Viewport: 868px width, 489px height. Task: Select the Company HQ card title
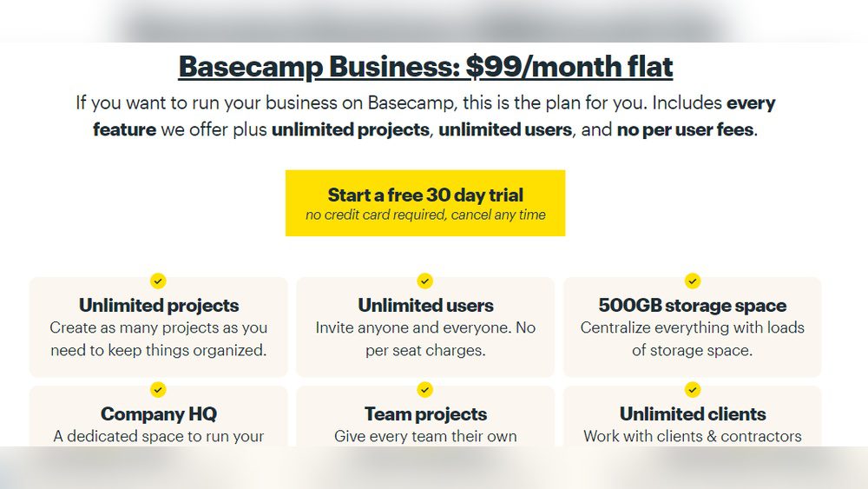pyautogui.click(x=159, y=414)
